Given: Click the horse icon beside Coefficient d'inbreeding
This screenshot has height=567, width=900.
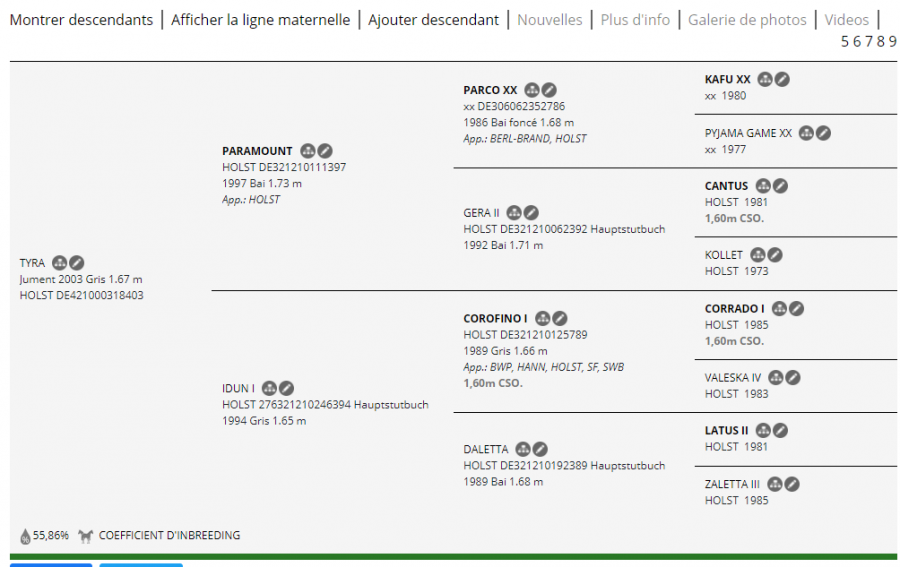Looking at the screenshot, I should pos(86,536).
